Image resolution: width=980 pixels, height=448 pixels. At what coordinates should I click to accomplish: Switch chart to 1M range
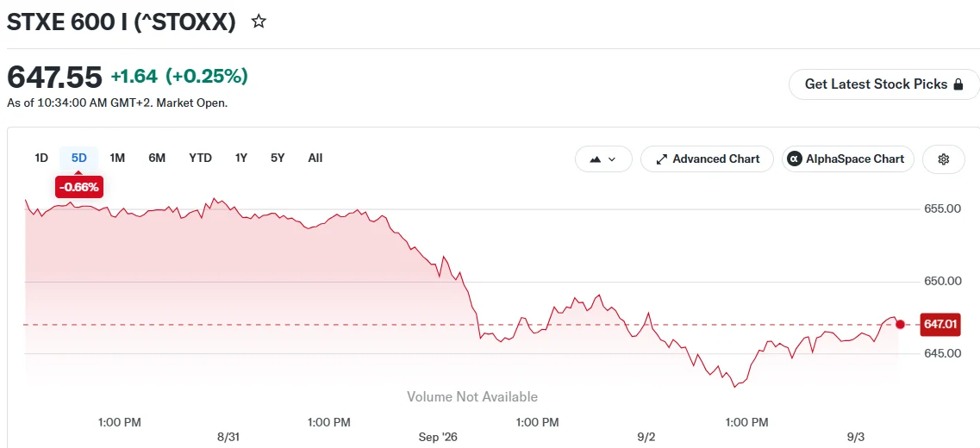pyautogui.click(x=117, y=158)
